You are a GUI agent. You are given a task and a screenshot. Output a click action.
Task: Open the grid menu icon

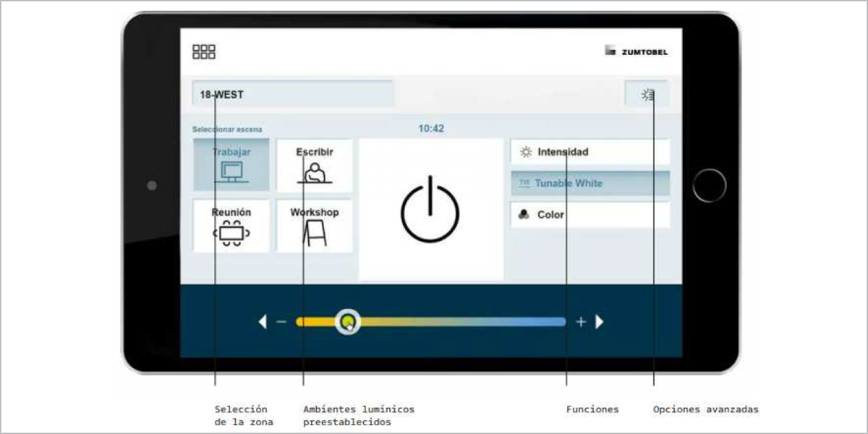pyautogui.click(x=204, y=52)
